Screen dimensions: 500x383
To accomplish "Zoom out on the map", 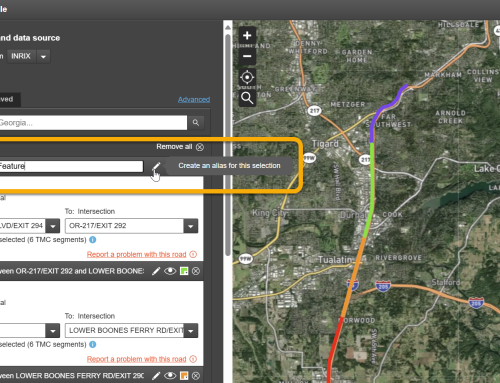I will click(x=247, y=56).
